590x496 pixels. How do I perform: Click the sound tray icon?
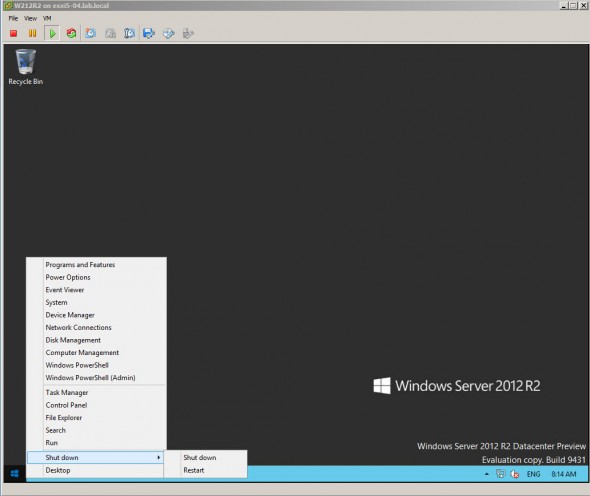(x=515, y=474)
